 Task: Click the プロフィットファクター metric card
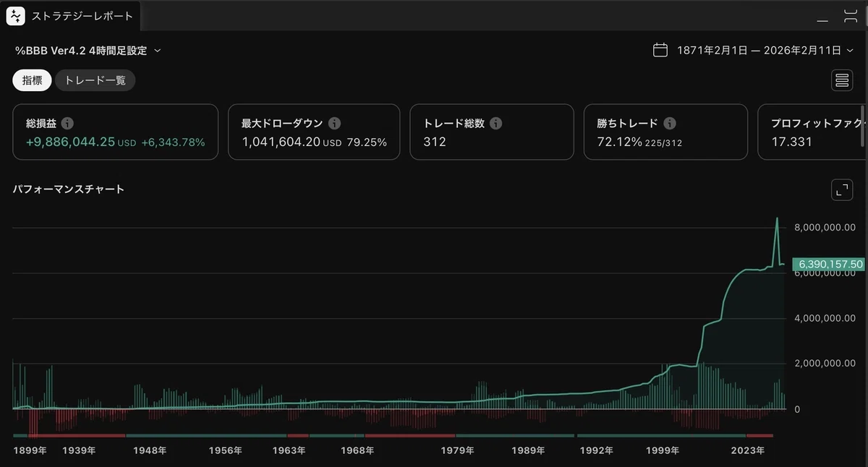(812, 132)
